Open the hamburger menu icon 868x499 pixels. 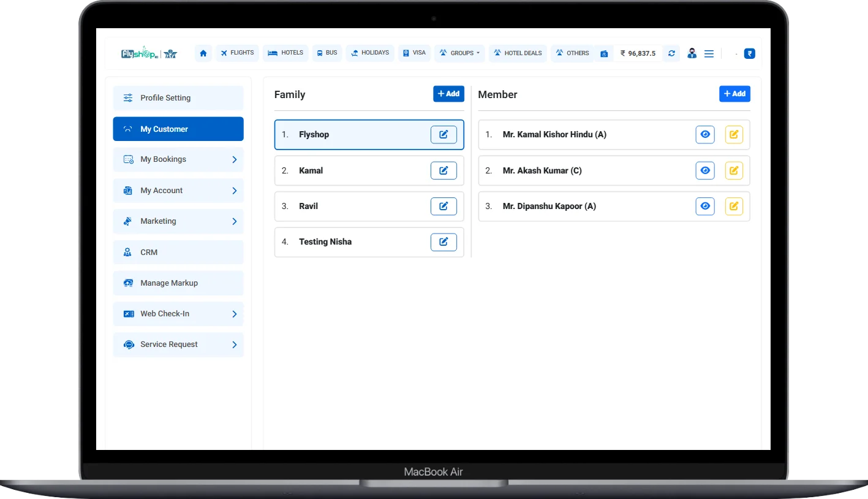[x=709, y=54]
